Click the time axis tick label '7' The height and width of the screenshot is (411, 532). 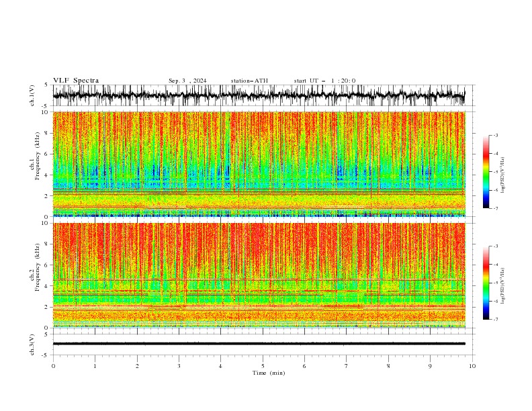[x=347, y=366]
